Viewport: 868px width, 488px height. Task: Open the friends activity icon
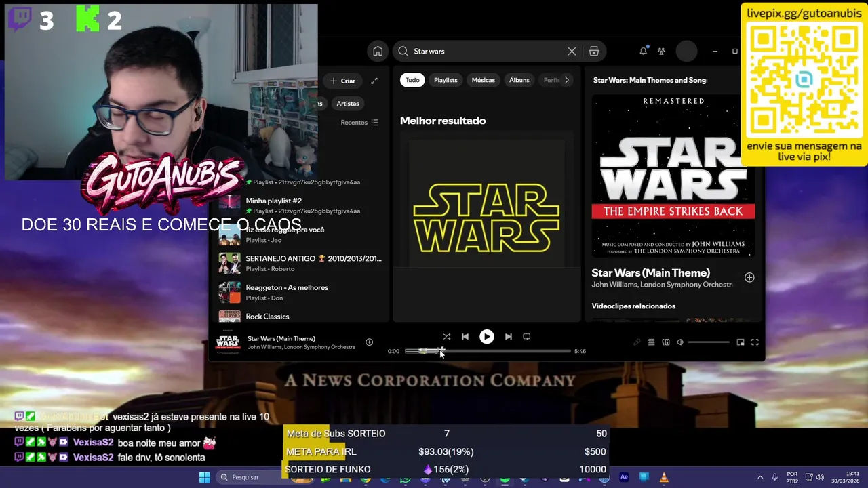pyautogui.click(x=661, y=51)
